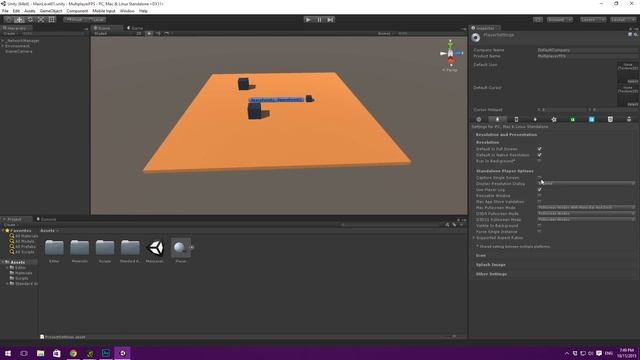Select the Scale tool in toolbar
This screenshot has height=360, width=640.
(x=41, y=20)
